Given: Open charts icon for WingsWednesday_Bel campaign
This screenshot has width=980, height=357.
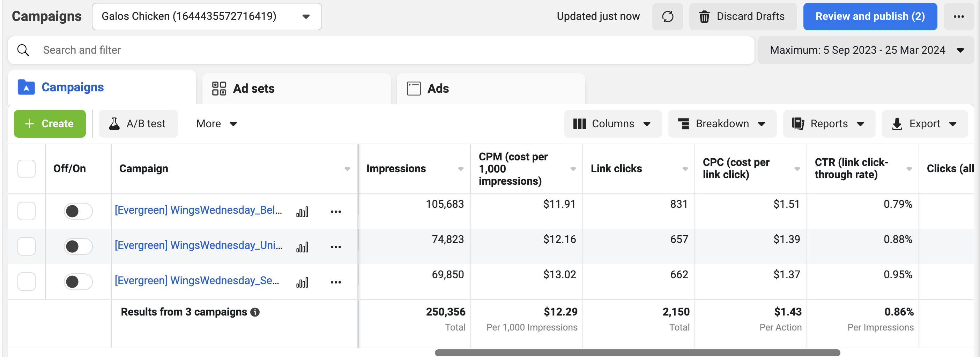Looking at the screenshot, I should pyautogui.click(x=302, y=212).
